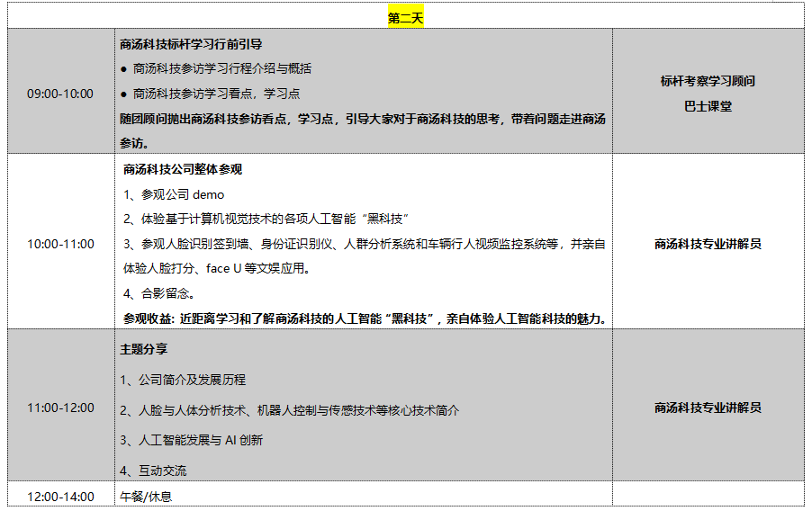Viewport: 812px width, 511px height.
Task: Click item 3、人工智能发展与 AI 创新
Action: tap(192, 440)
